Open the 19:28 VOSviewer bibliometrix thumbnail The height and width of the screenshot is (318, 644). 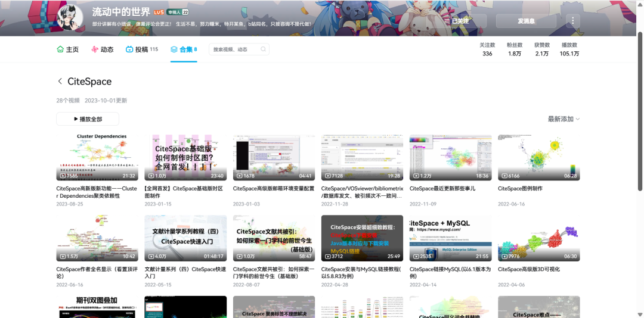[363, 158]
